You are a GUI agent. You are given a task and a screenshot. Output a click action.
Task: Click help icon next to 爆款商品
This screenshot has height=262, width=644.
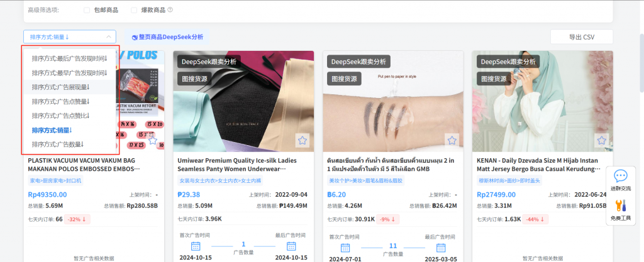(x=170, y=10)
